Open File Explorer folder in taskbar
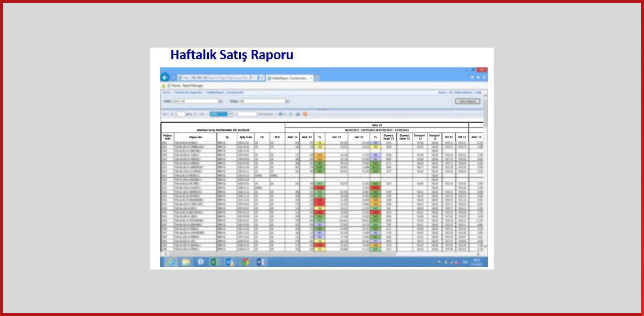This screenshot has width=644, height=316. pyautogui.click(x=186, y=262)
